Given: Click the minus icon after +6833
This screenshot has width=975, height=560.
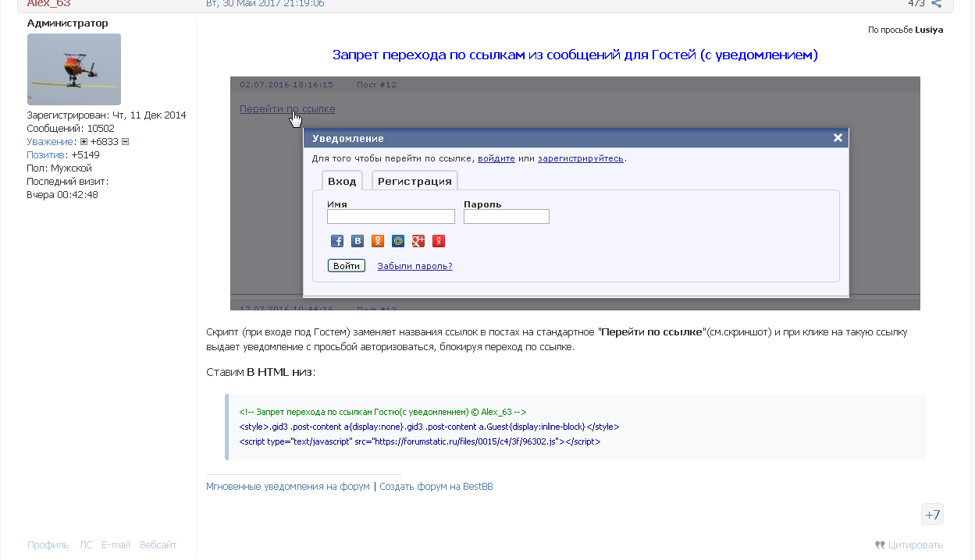Looking at the screenshot, I should [x=125, y=142].
